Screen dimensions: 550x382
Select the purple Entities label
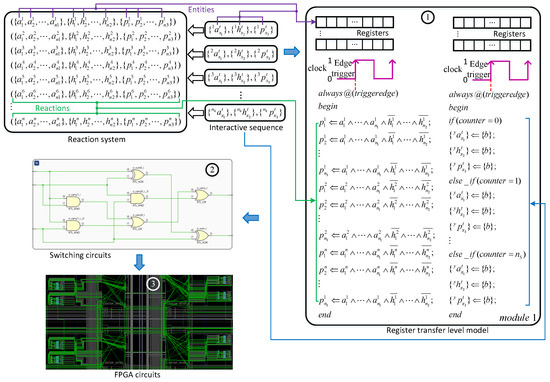[201, 9]
